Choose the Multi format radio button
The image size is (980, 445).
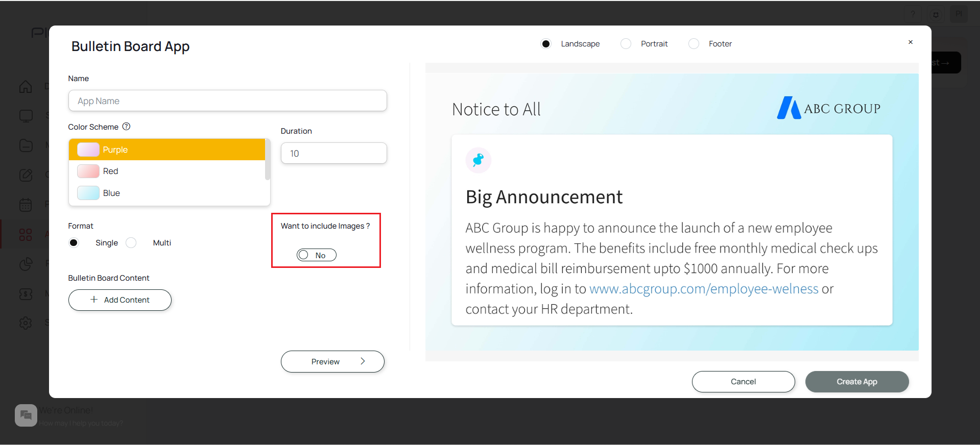(131, 243)
